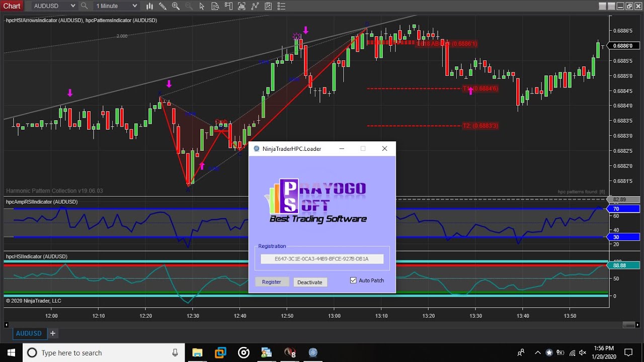Viewport: 644px width, 362px height.
Task: Open the white circular taskbar app icon
Action: click(x=244, y=352)
